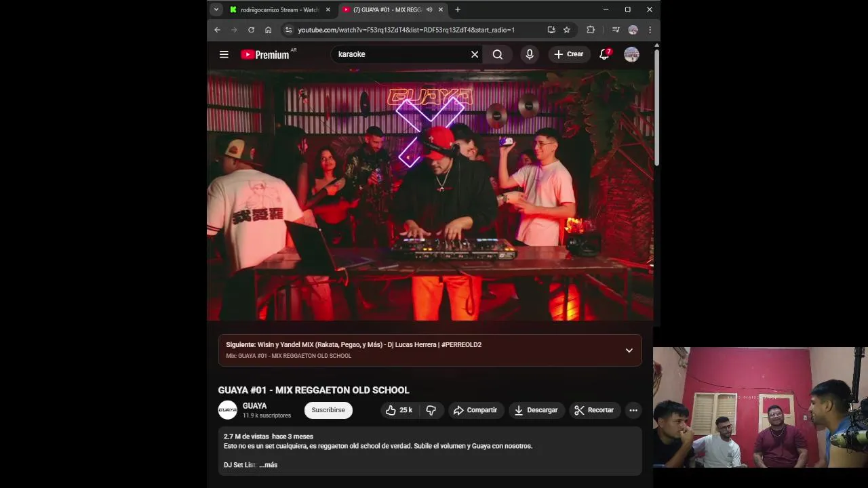Install app icon in address bar
Viewport: 868px width, 488px height.
click(x=551, y=30)
